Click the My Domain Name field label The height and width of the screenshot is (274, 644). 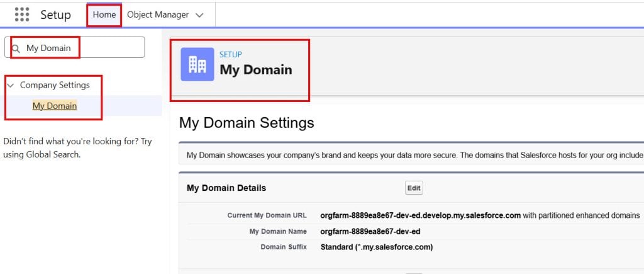click(x=278, y=232)
